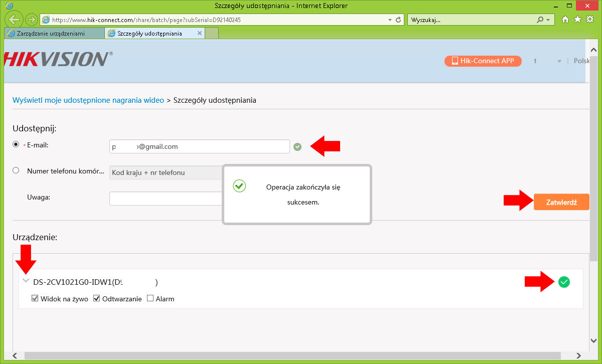Uncheck the Odtwarzanie checkbox
602x364 pixels.
pyautogui.click(x=97, y=298)
